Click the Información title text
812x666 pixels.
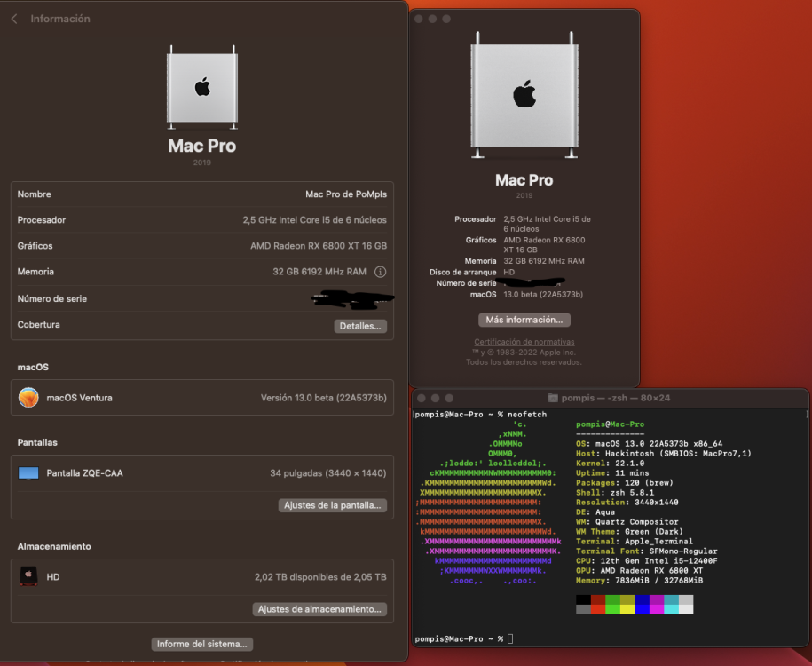[60, 19]
